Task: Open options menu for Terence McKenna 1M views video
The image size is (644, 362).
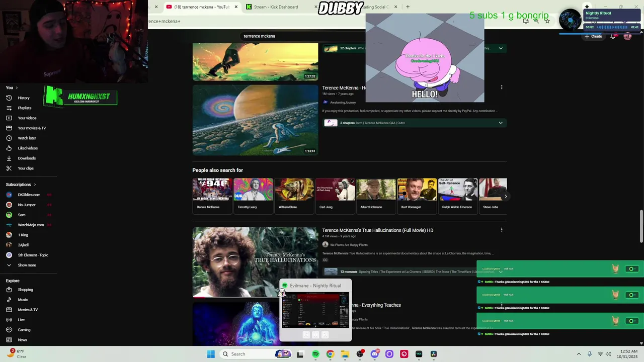Action: coord(502,87)
